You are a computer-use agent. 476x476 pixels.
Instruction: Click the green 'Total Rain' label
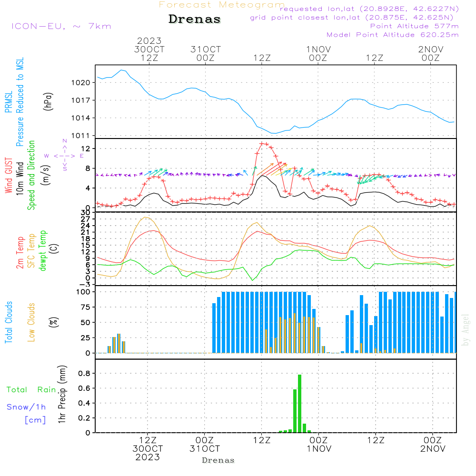click(31, 390)
